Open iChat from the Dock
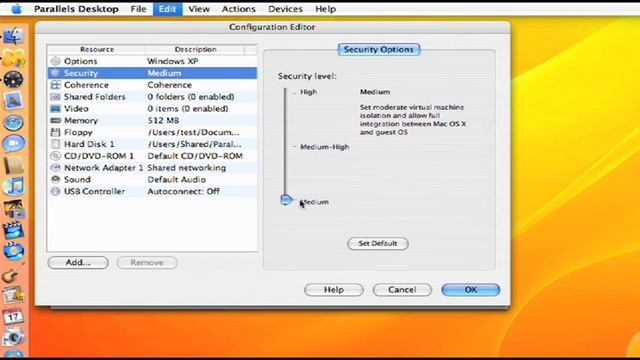The width and height of the screenshot is (640, 360). (x=13, y=143)
